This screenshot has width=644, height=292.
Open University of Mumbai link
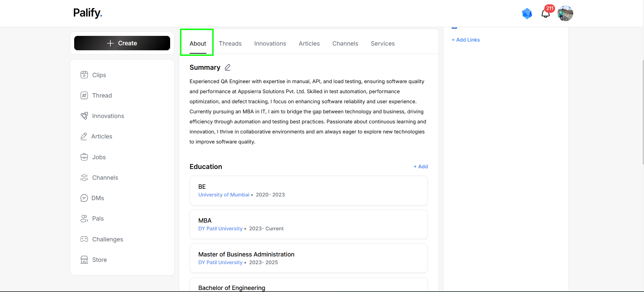224,194
